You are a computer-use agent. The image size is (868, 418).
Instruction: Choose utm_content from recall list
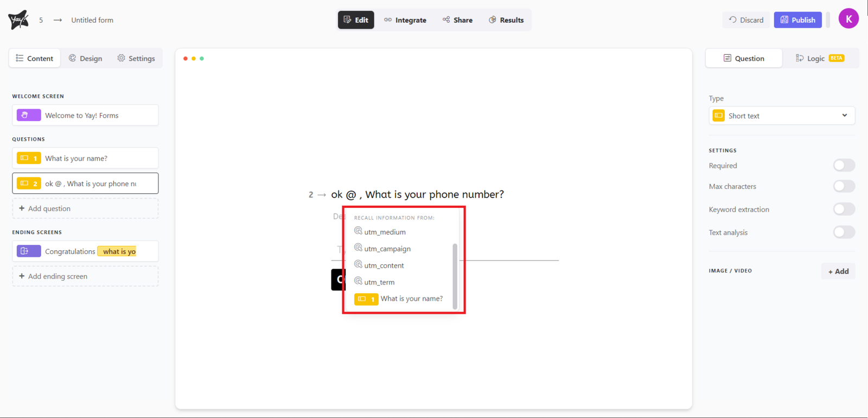[x=384, y=265]
